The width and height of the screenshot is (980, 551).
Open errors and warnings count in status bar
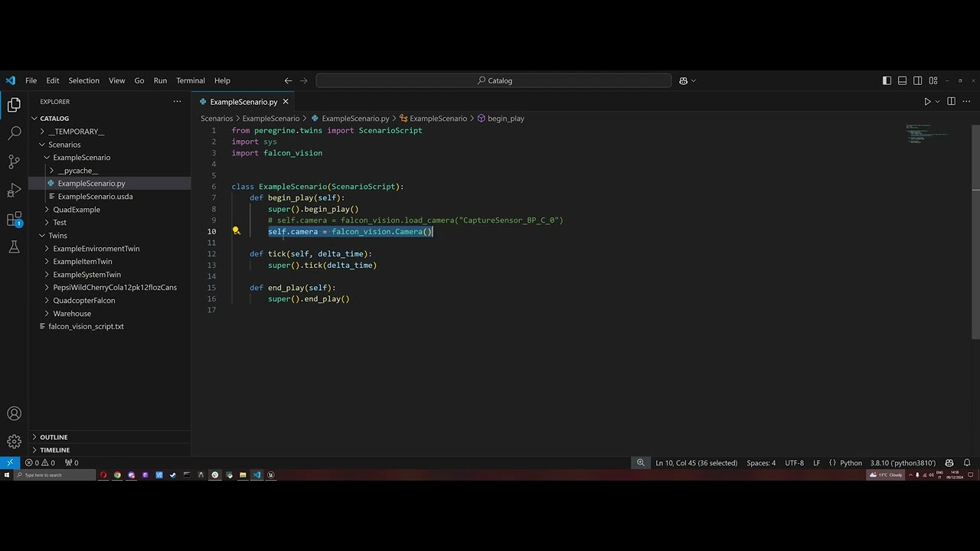pos(41,462)
